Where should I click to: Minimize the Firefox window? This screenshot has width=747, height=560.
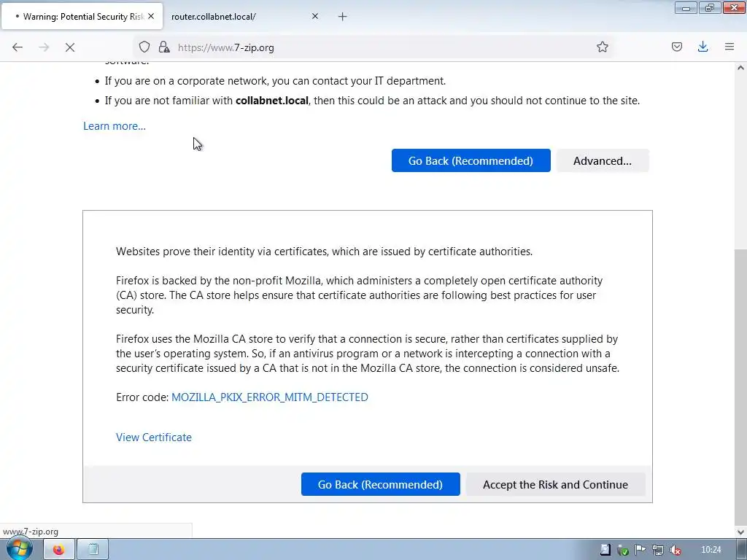pos(686,8)
